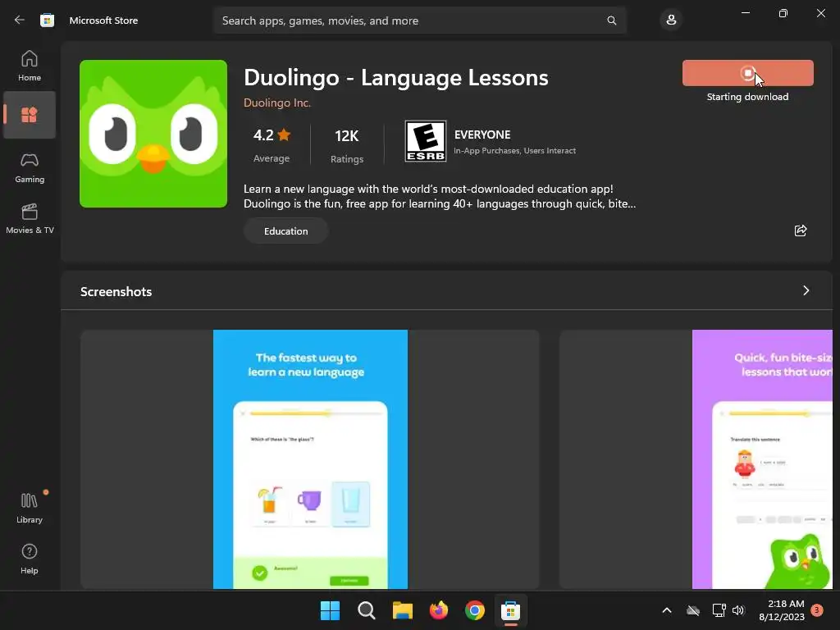Click the OneDrive cloud tray icon
Screen dimensions: 840x630
[x=693, y=610]
